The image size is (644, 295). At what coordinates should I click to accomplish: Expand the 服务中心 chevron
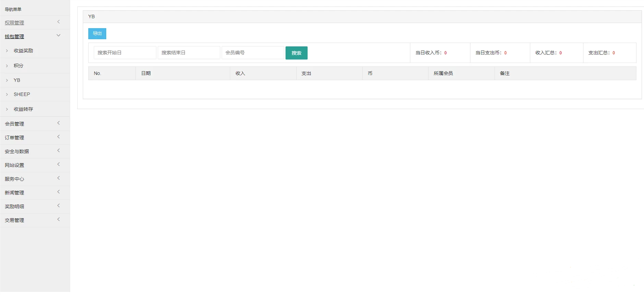58,178
